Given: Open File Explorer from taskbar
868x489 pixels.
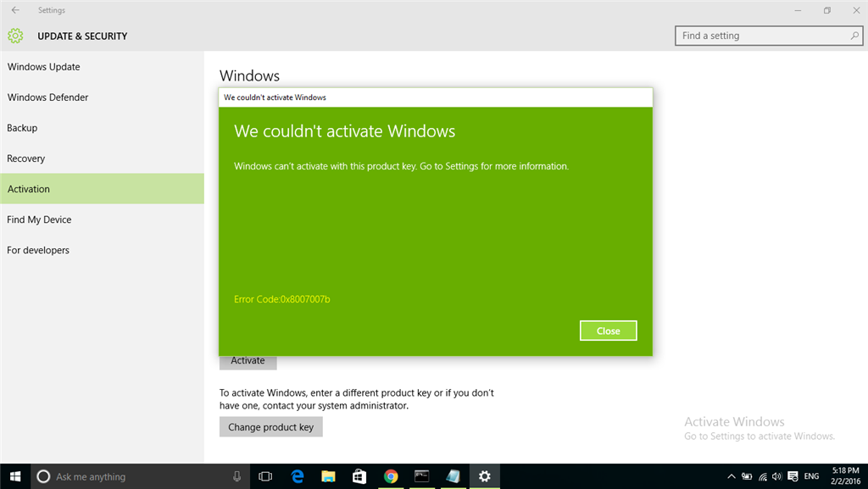Looking at the screenshot, I should pyautogui.click(x=328, y=476).
